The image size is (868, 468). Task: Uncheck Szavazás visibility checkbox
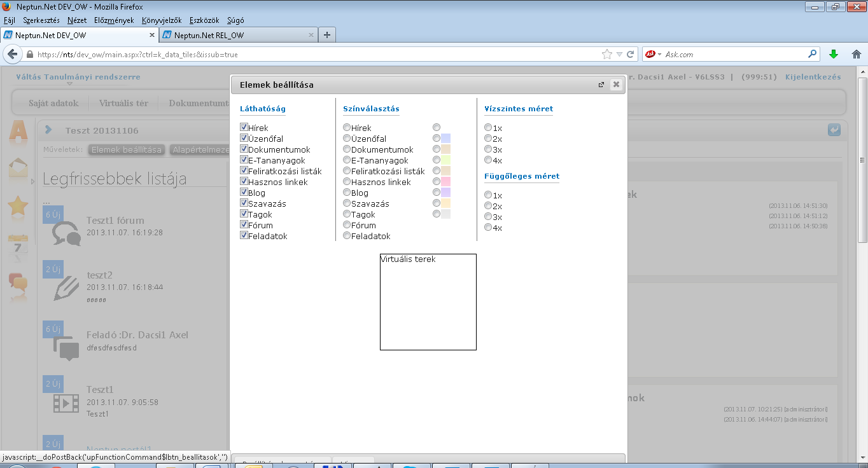click(x=244, y=203)
